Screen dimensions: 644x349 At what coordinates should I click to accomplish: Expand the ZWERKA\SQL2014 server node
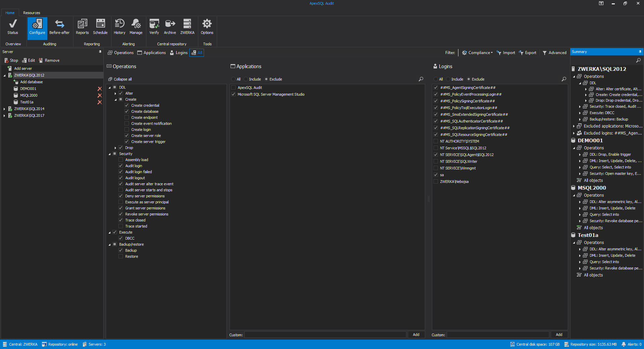coord(4,109)
